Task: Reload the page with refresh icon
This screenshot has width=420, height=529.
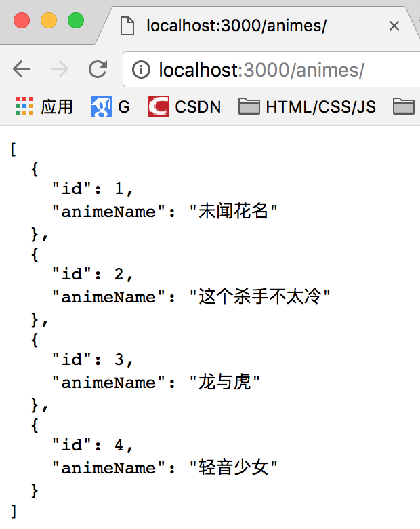Action: [x=98, y=69]
